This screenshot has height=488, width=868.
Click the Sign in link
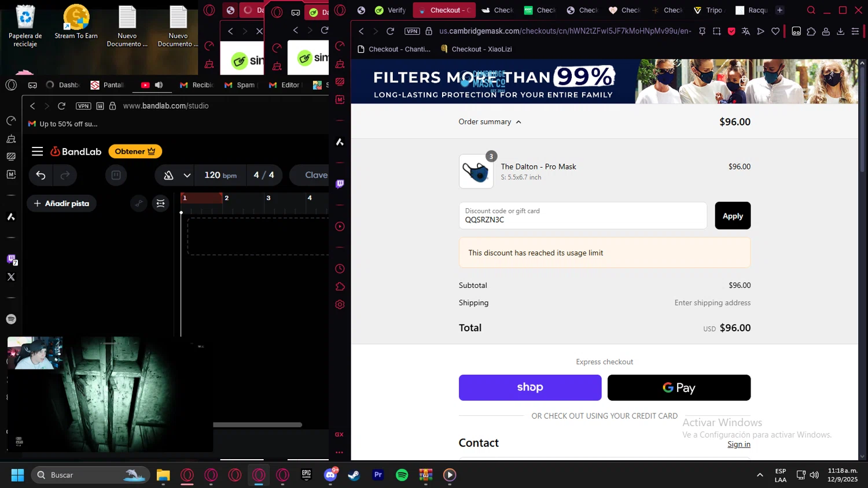(x=739, y=444)
